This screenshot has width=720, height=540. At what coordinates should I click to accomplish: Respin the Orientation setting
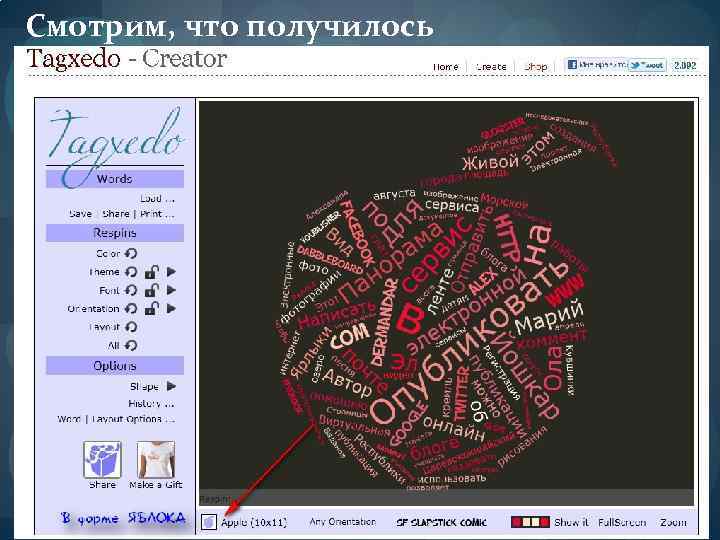click(x=131, y=309)
